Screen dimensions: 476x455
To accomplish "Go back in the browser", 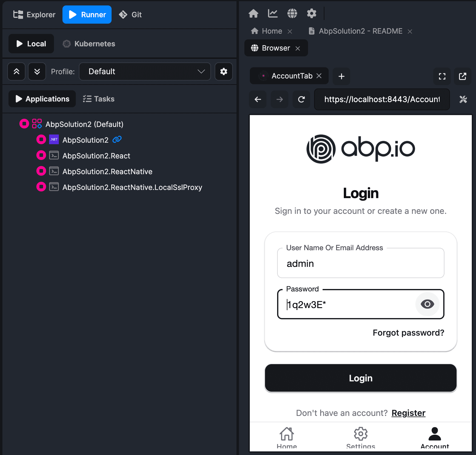I will click(x=258, y=99).
